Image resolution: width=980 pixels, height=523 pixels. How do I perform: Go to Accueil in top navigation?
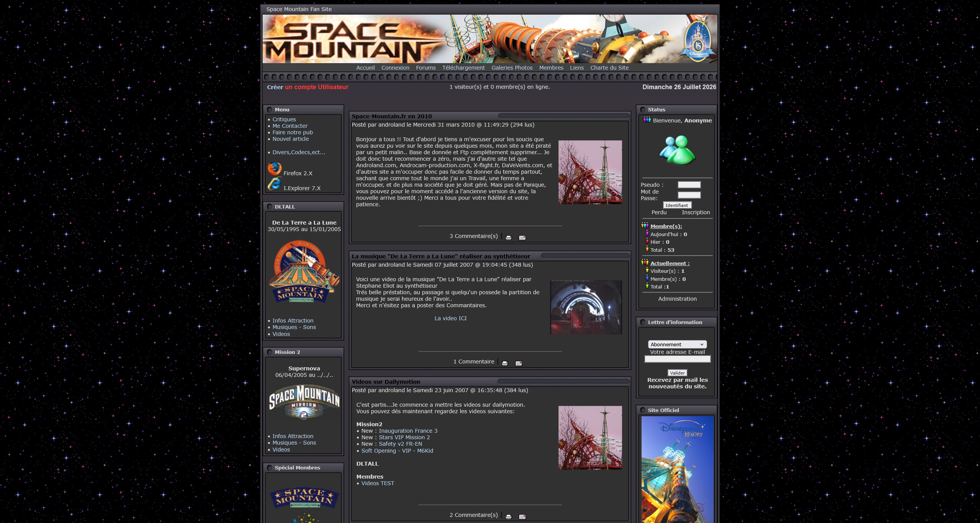pos(365,68)
